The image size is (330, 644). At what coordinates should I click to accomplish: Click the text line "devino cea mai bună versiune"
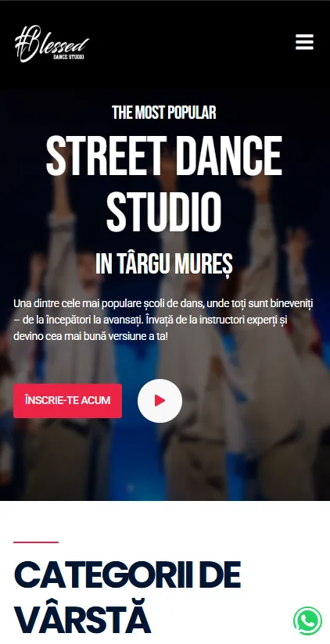[91, 336]
